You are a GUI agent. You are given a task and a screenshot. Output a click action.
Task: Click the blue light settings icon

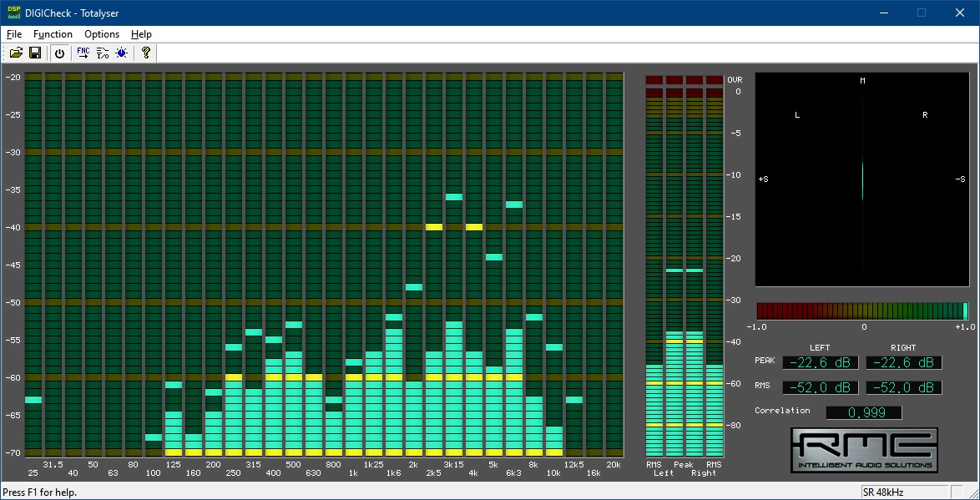coord(122,53)
